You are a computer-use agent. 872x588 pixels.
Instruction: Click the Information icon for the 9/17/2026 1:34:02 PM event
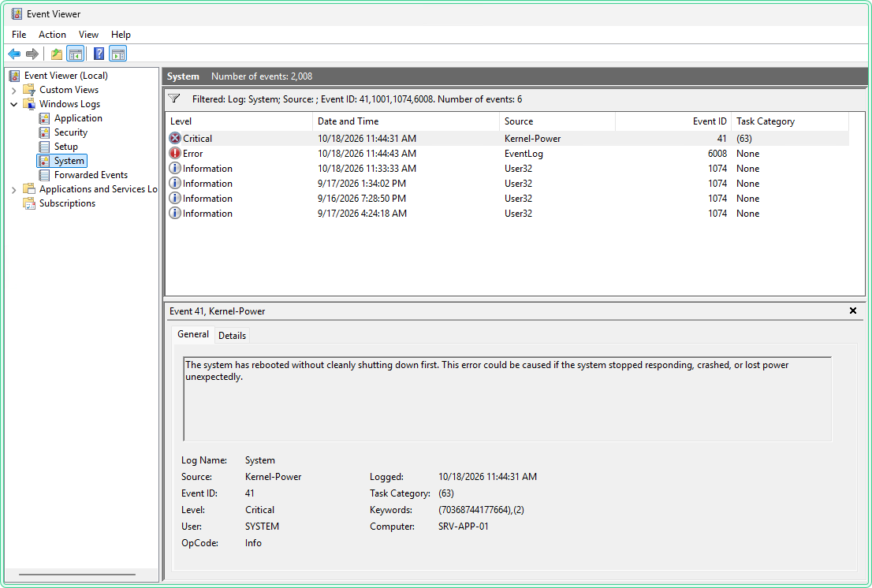(175, 184)
